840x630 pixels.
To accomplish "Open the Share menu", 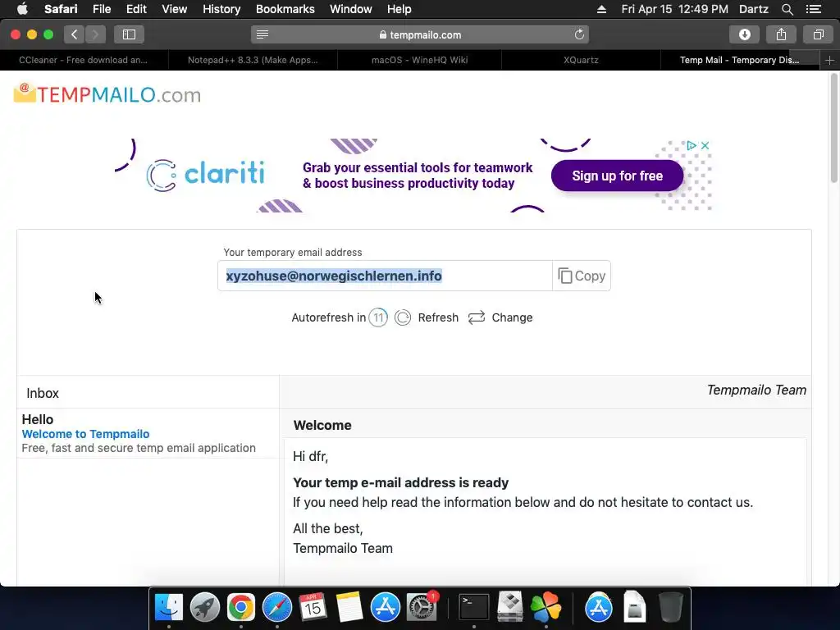I will point(781,34).
